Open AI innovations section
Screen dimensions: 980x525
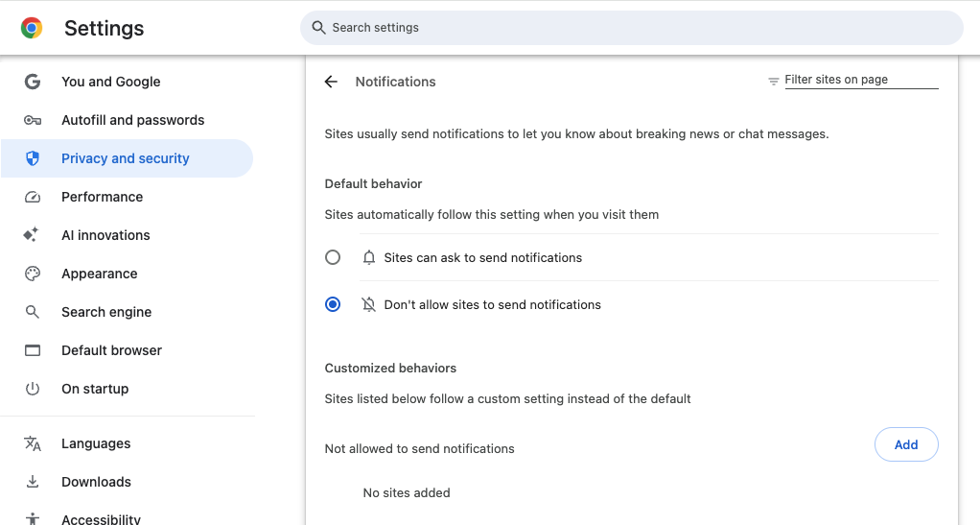pos(127,235)
